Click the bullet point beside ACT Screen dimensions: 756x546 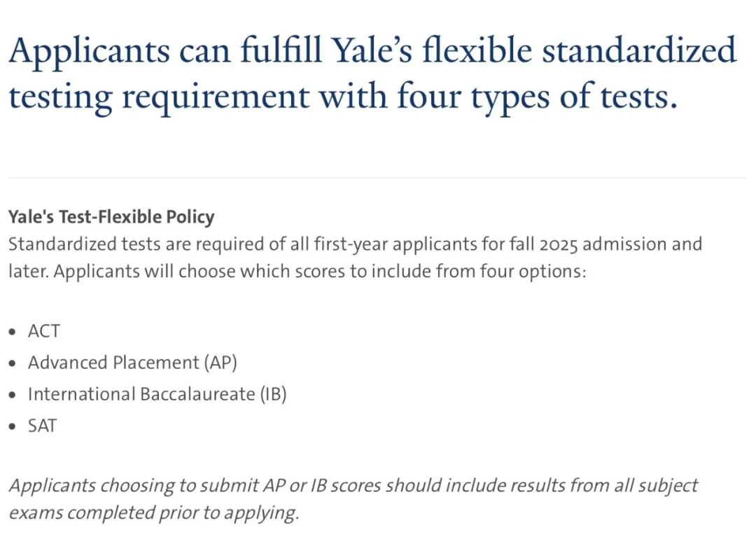(x=12, y=332)
